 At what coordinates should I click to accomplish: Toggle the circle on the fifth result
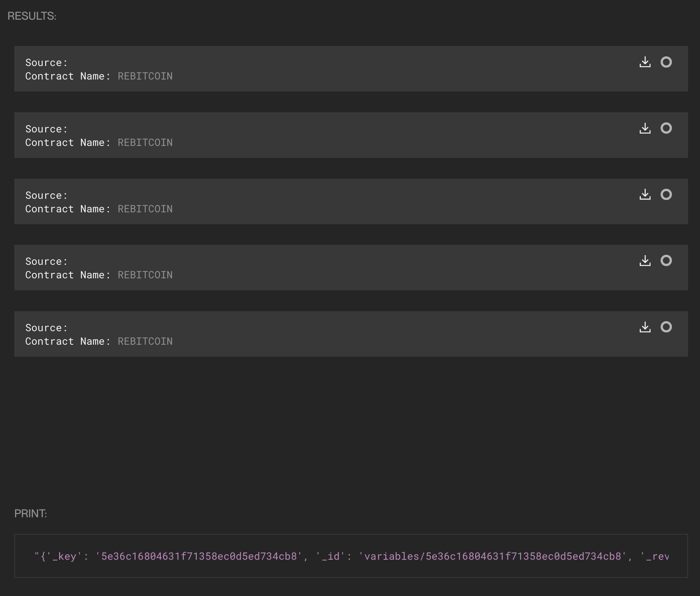click(666, 327)
